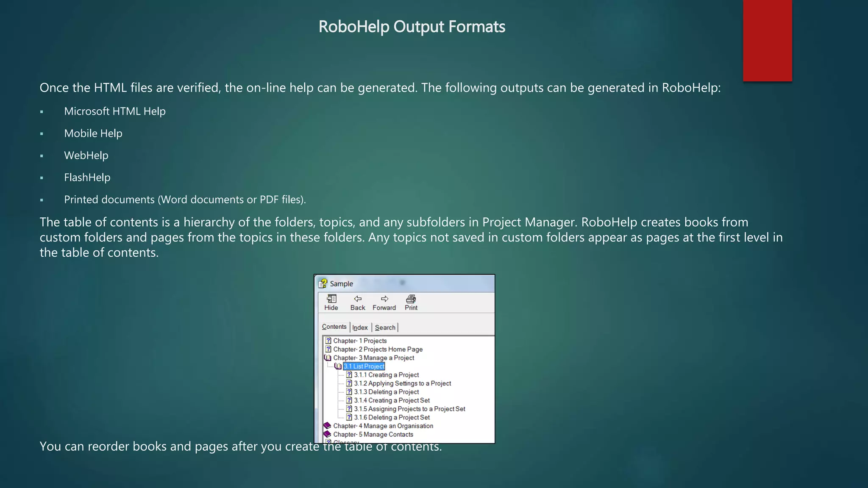Viewport: 868px width, 488px height.
Task: Click the closed purple book icon of Chapter- 4
Action: pyautogui.click(x=327, y=425)
